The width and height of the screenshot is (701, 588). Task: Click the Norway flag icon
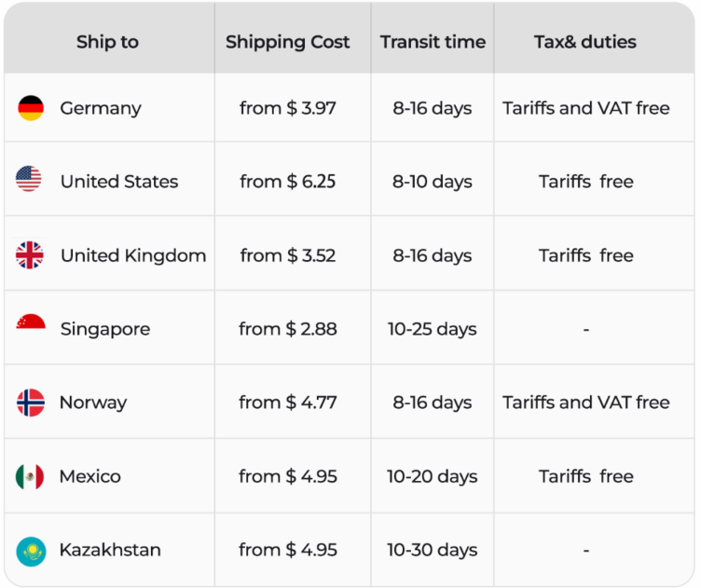pyautogui.click(x=30, y=403)
